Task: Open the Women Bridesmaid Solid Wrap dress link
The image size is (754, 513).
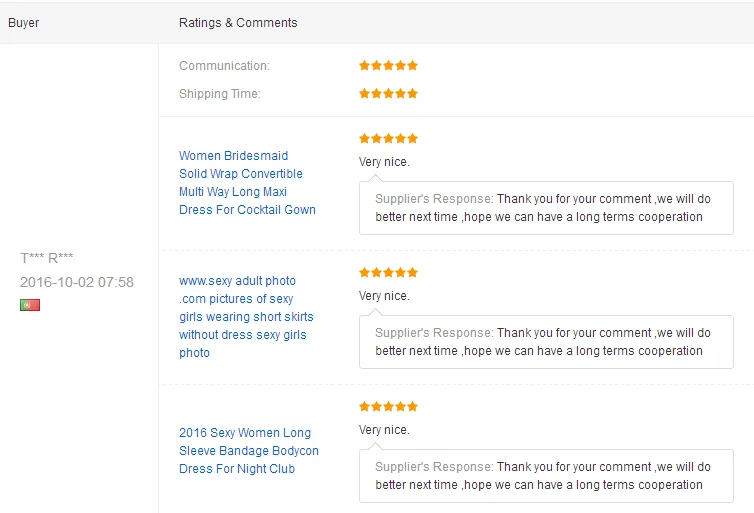Action: coord(247,183)
